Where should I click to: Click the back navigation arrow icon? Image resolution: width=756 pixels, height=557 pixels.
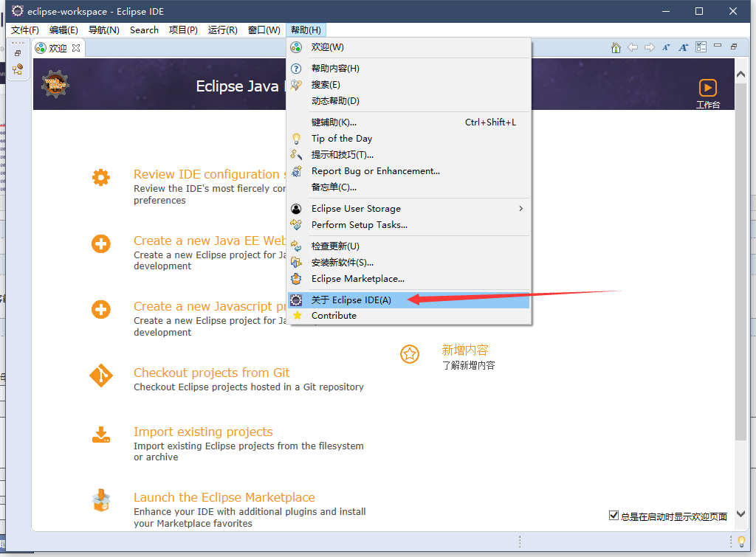click(633, 47)
